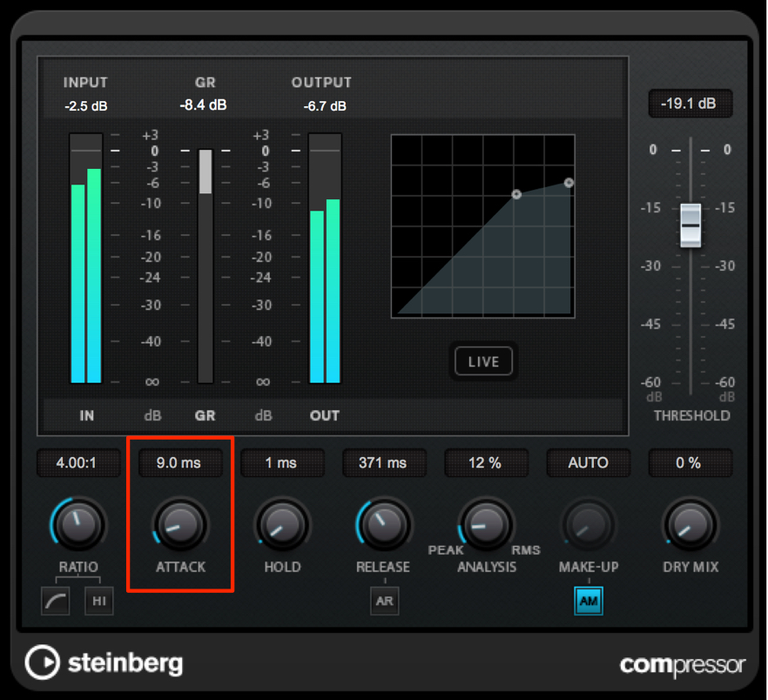Select the 0 % dry mix value field
This screenshot has height=700, width=768.
[691, 463]
